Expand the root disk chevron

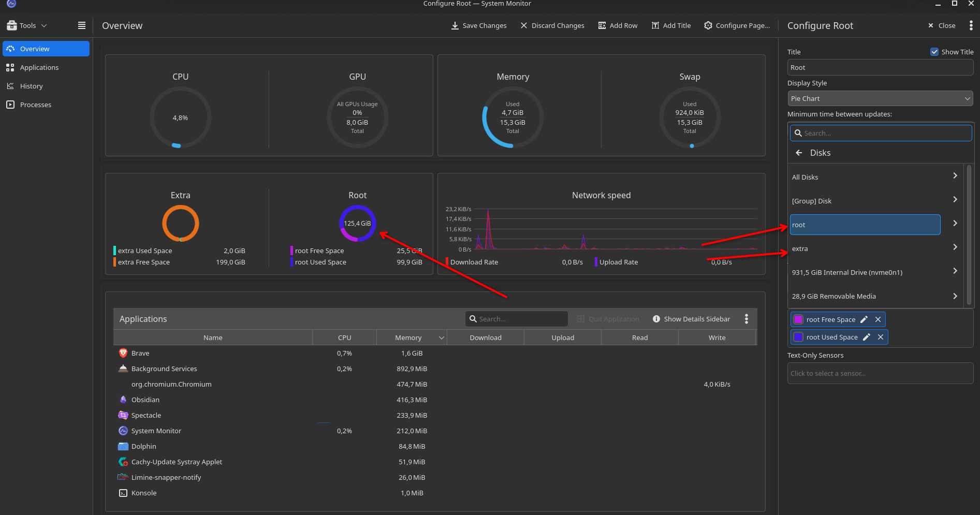click(955, 223)
